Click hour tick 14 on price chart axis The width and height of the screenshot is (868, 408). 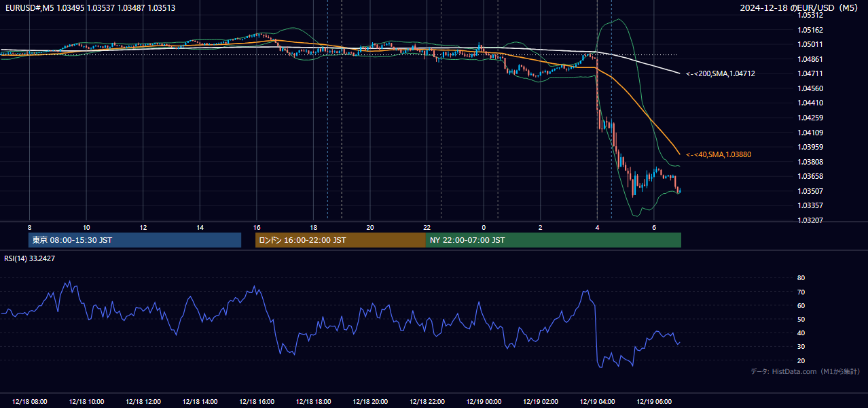click(x=200, y=227)
